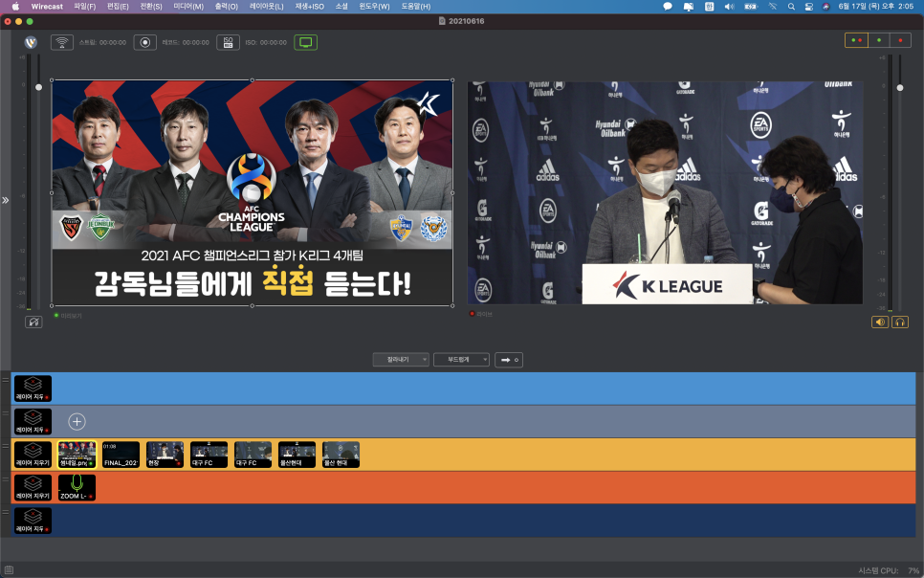Click the orange layer drag handle
This screenshot has width=924, height=578.
click(6, 479)
